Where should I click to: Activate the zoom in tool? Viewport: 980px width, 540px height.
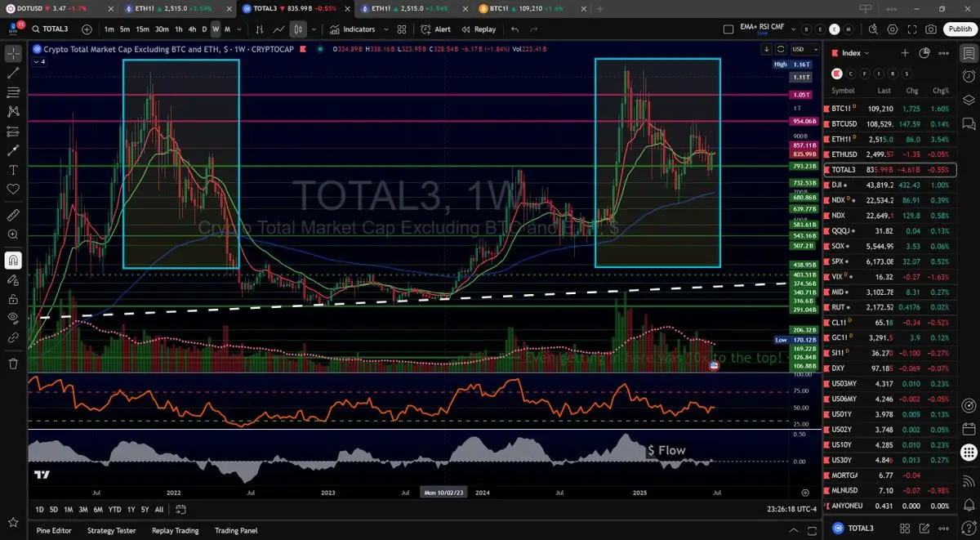(x=13, y=234)
